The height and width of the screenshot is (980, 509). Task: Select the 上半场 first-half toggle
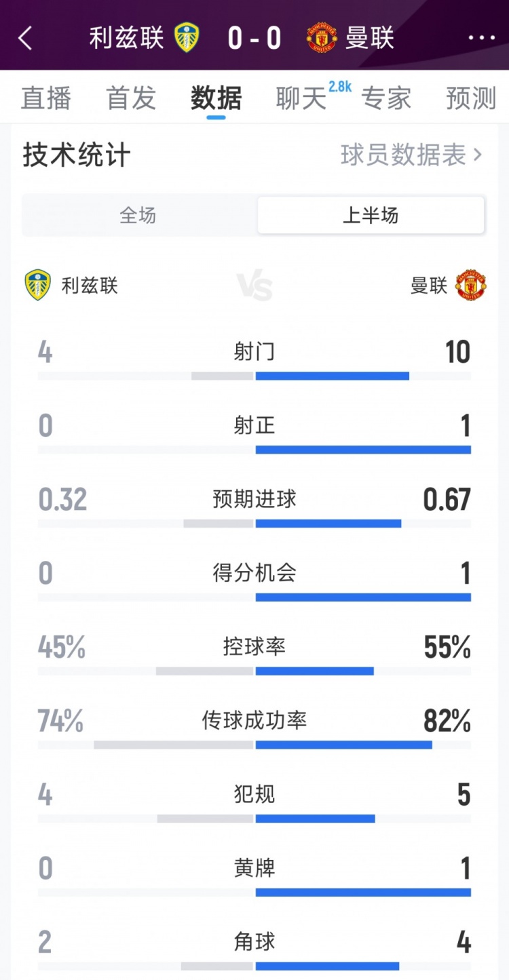click(x=371, y=216)
